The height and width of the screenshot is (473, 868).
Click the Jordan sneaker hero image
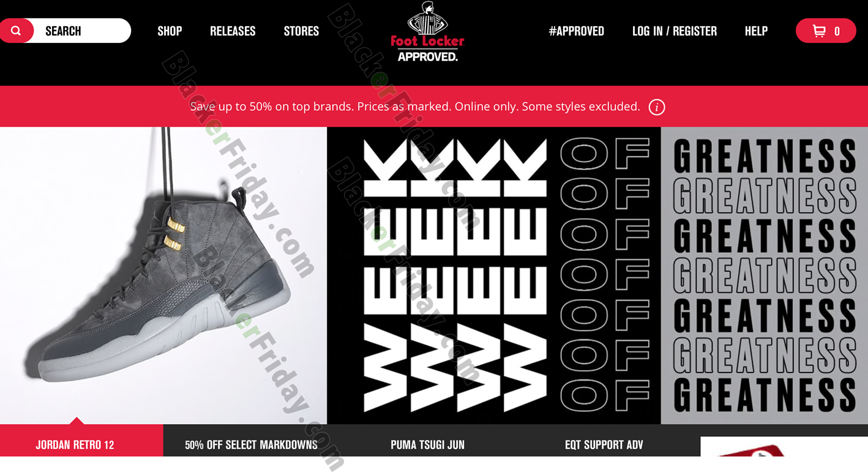click(x=163, y=275)
